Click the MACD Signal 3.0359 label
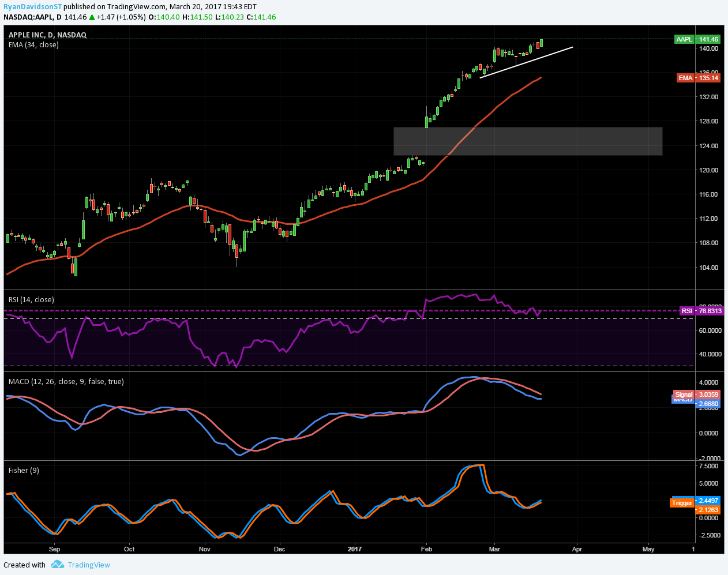This screenshot has width=728, height=575. 696,394
